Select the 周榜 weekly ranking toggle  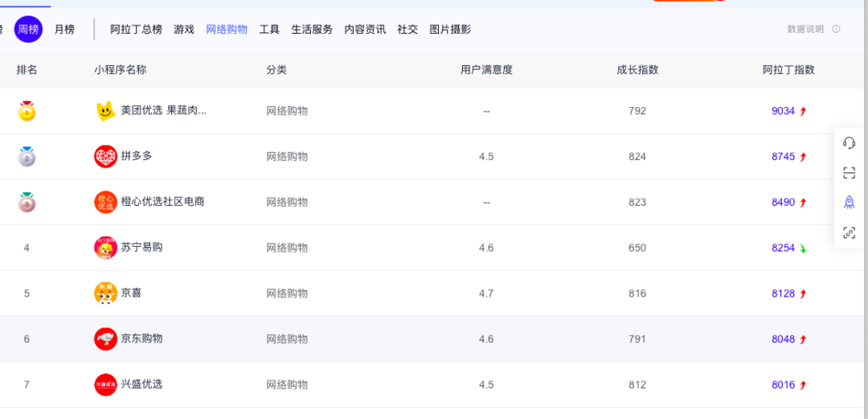click(x=28, y=30)
